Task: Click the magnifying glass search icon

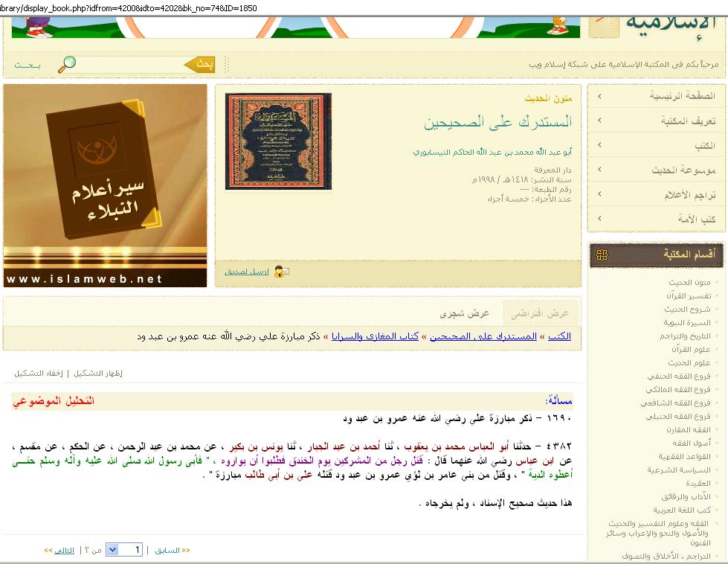Action: click(x=67, y=64)
